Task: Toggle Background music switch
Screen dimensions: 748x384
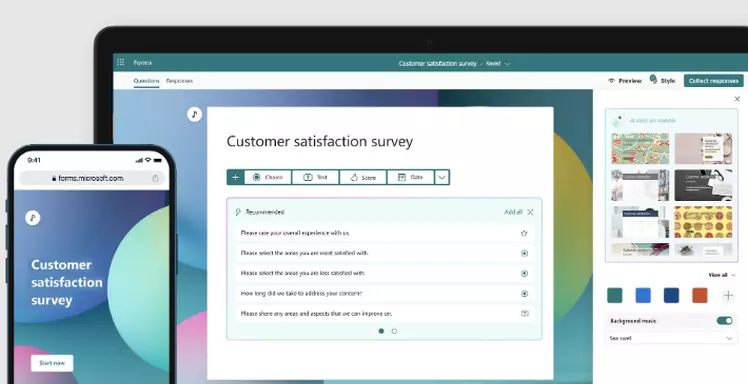Action: [725, 321]
